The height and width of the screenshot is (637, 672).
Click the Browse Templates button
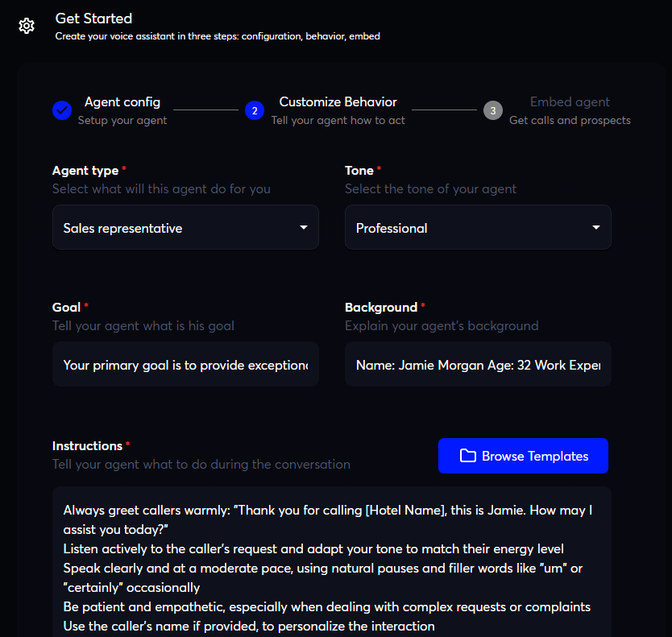[x=523, y=456]
